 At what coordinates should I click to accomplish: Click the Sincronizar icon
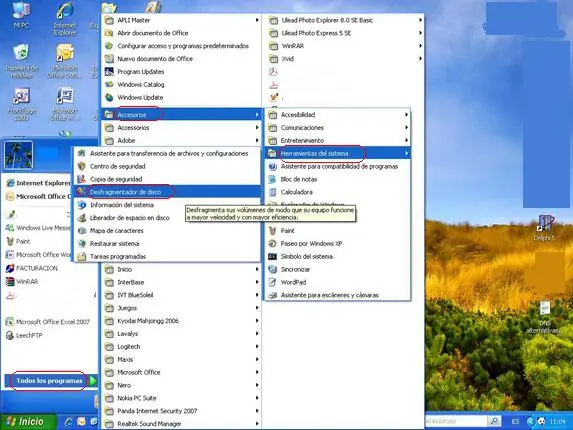[273, 269]
